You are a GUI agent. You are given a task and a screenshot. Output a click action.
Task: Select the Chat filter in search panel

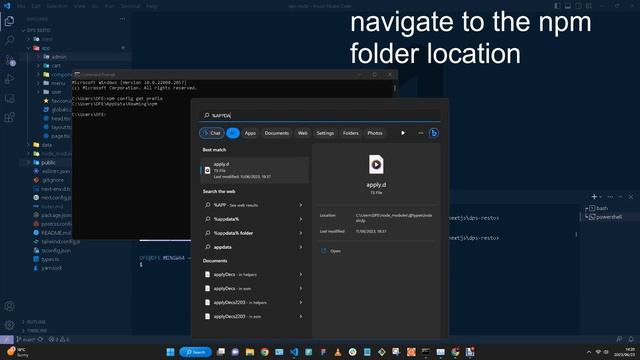pos(212,133)
